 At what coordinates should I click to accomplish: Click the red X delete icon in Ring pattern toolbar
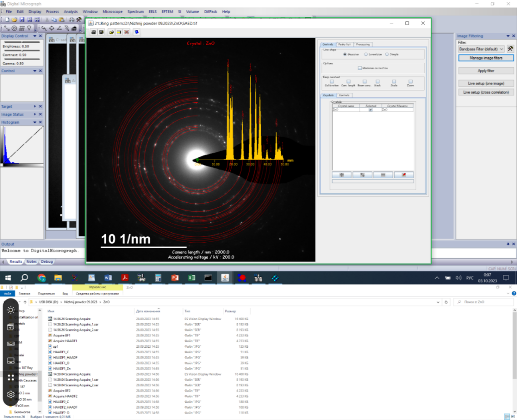(126, 32)
